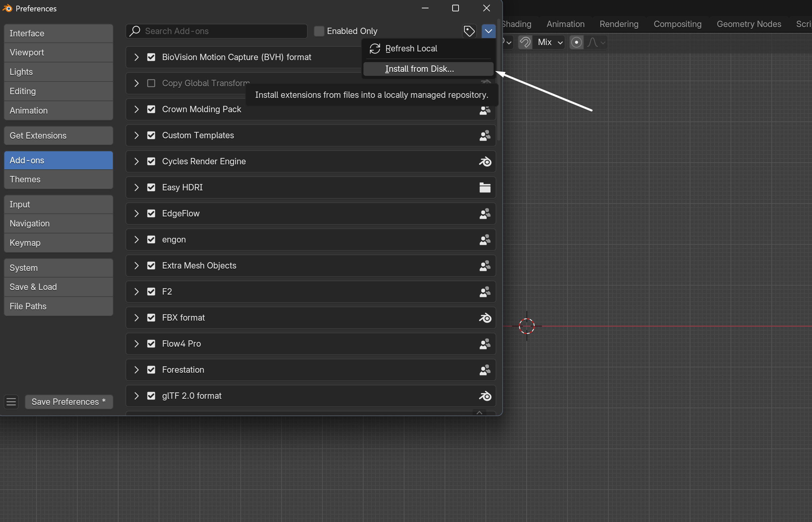
Task: Expand Custom Templates add-on details
Action: pos(136,136)
